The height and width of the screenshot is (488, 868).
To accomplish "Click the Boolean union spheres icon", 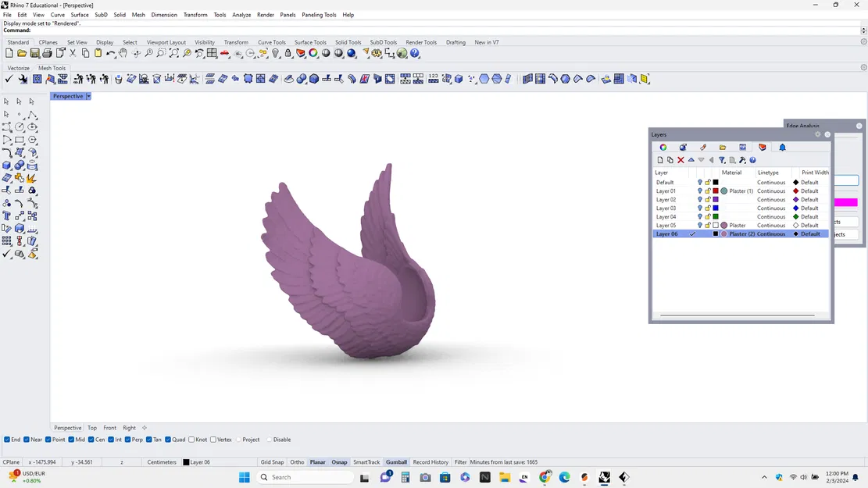I will (20, 166).
